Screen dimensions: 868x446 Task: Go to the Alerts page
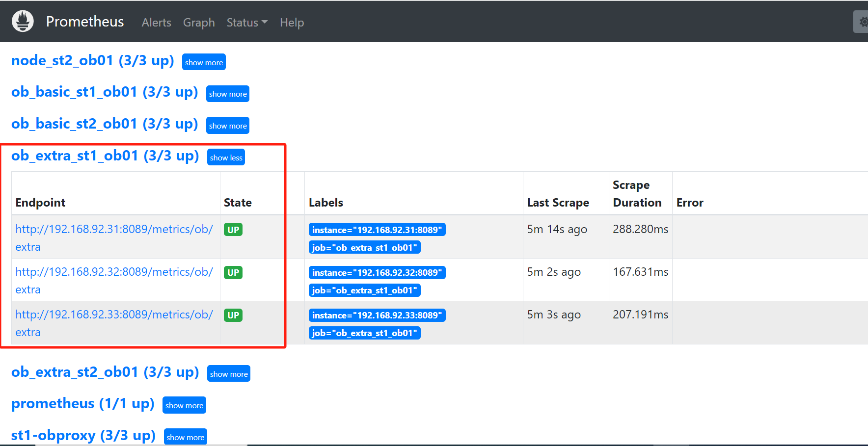[157, 23]
